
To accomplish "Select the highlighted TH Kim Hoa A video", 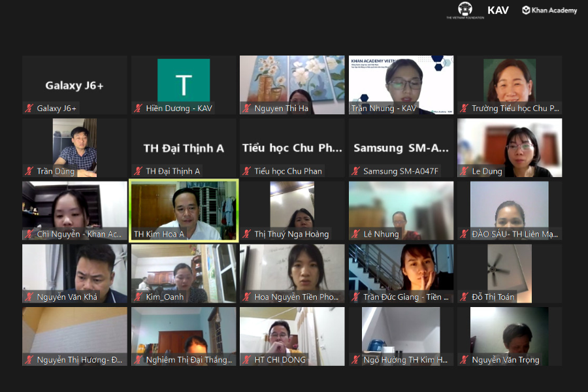I will pyautogui.click(x=184, y=208).
